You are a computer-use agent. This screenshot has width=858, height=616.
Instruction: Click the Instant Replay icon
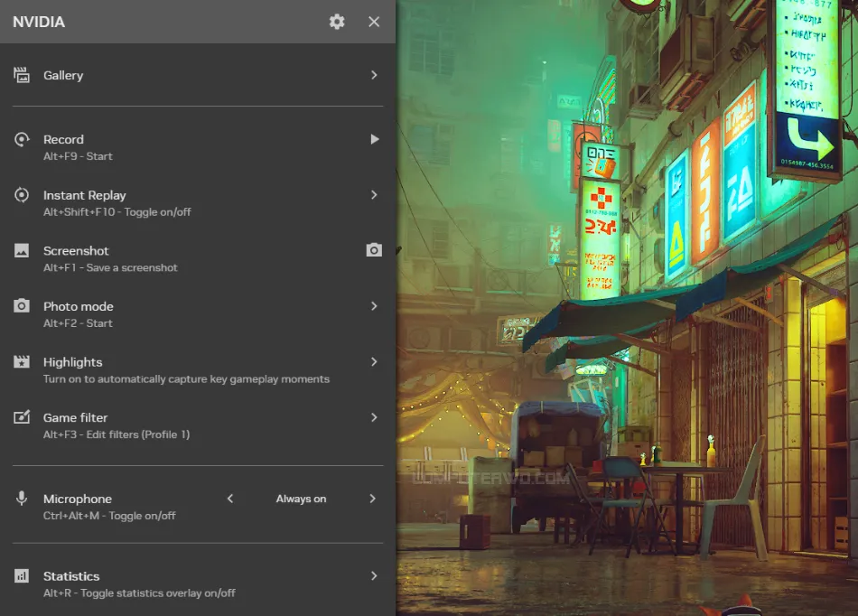pyautogui.click(x=22, y=195)
